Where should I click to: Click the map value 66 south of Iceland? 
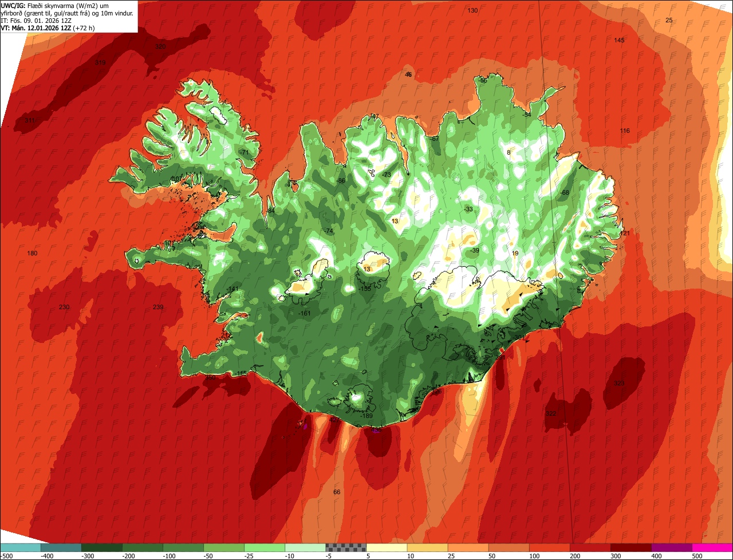click(x=337, y=492)
